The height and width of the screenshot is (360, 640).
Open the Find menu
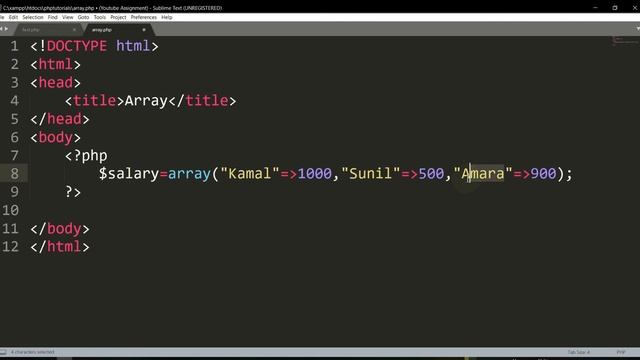[x=53, y=17]
